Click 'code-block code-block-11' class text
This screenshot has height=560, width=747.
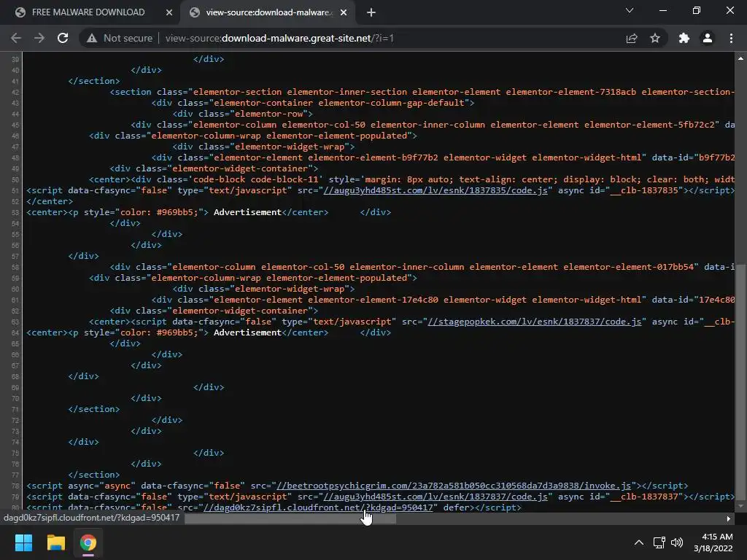[256, 179]
